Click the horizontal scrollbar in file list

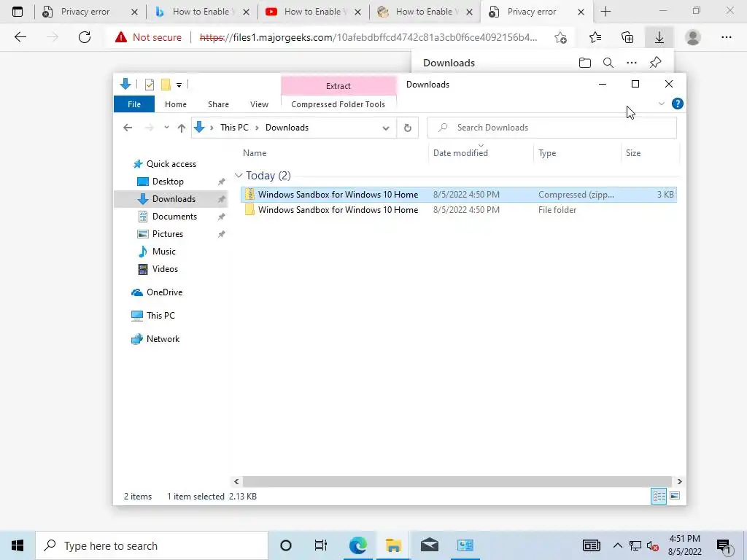(457, 481)
